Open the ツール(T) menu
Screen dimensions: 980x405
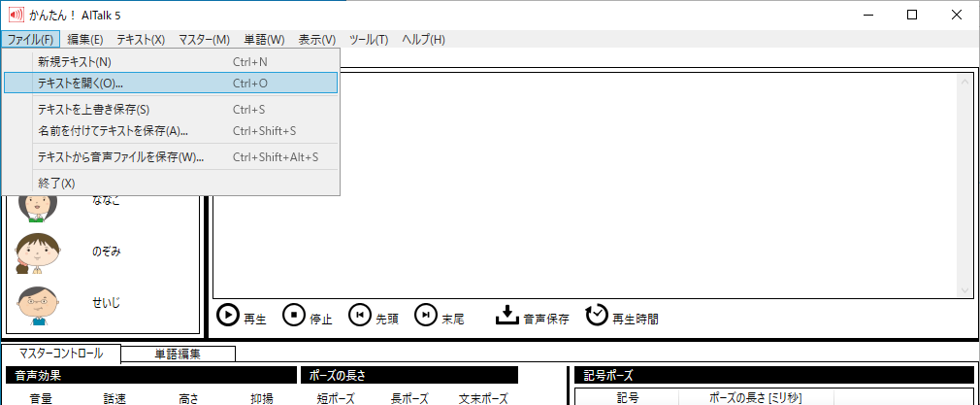(x=369, y=40)
